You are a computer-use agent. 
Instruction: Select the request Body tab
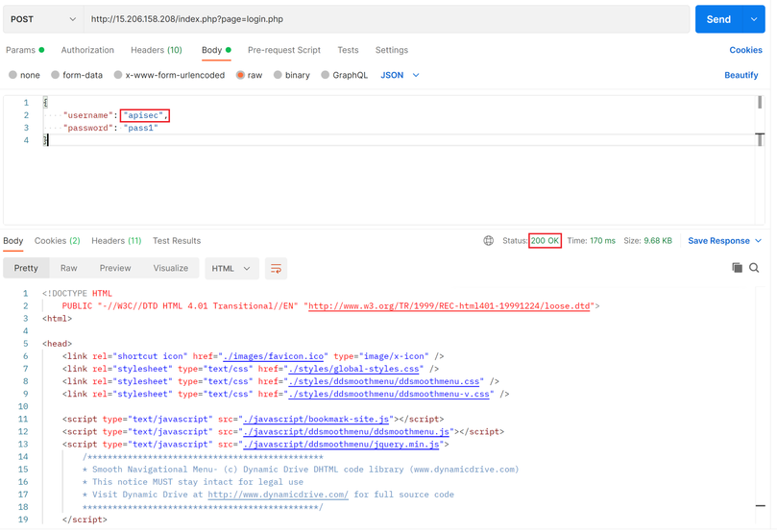pyautogui.click(x=216, y=50)
